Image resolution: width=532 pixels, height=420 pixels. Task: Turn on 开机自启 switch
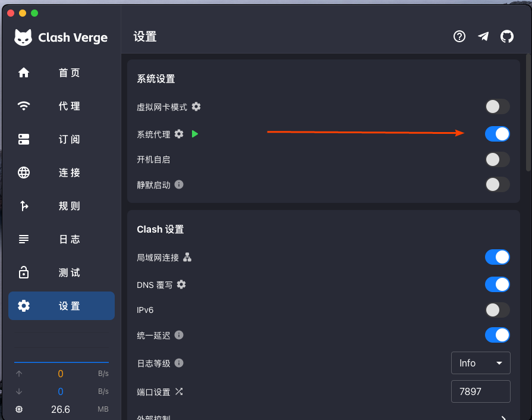tap(497, 159)
